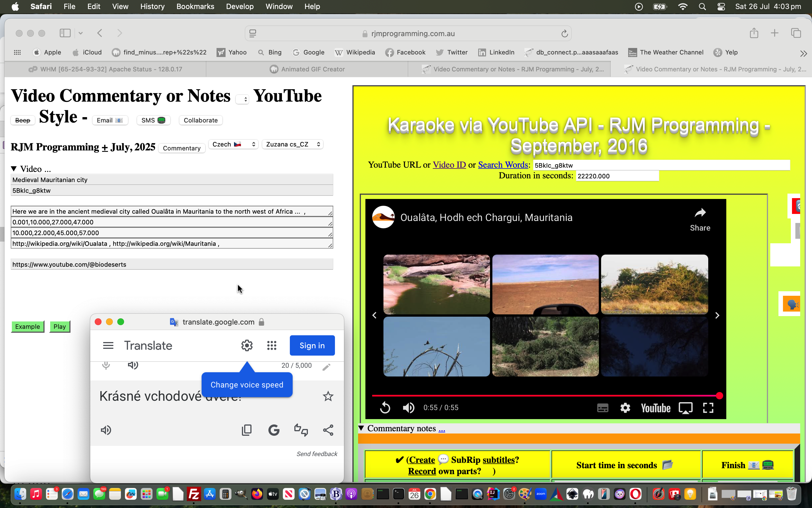This screenshot has width=812, height=508.
Task: Open the Zuzana cs_CZ voice dropdown
Action: pos(293,144)
